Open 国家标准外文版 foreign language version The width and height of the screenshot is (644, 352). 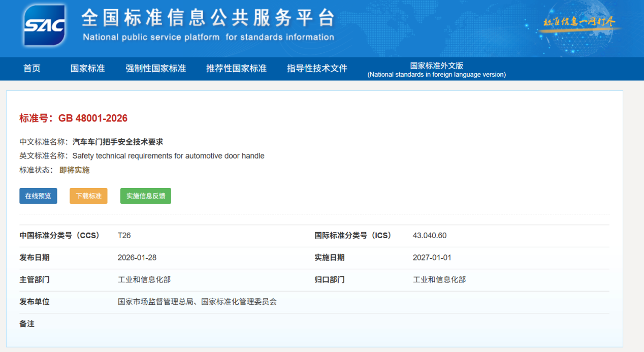(436, 70)
